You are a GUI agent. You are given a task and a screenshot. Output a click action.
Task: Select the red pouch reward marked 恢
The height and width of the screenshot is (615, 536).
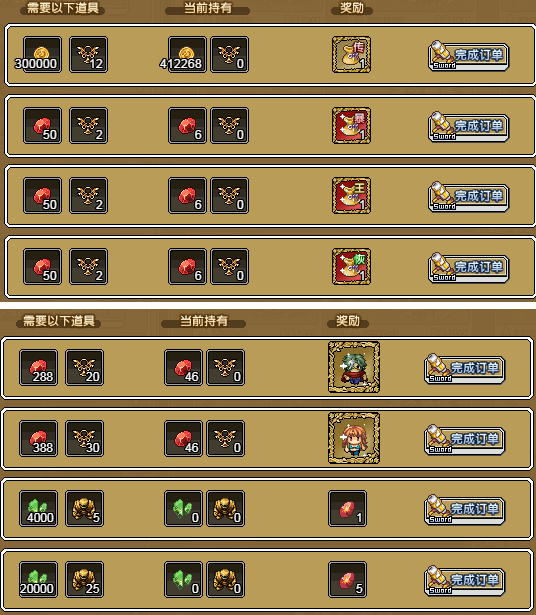351,266
